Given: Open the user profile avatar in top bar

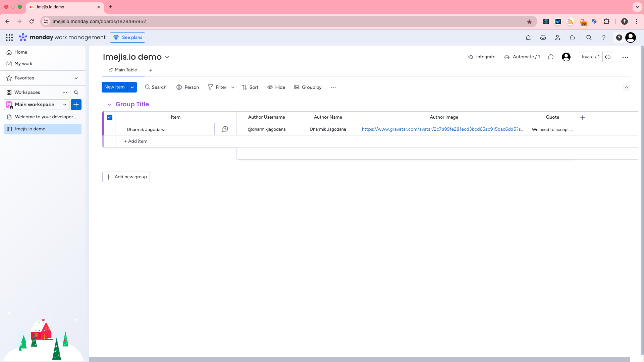Looking at the screenshot, I should point(631,38).
